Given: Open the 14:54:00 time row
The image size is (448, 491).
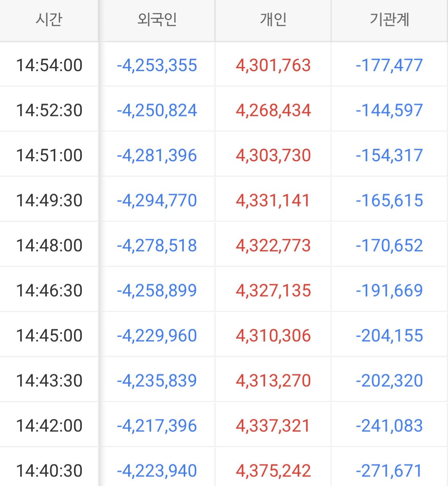Looking at the screenshot, I should (49, 65).
